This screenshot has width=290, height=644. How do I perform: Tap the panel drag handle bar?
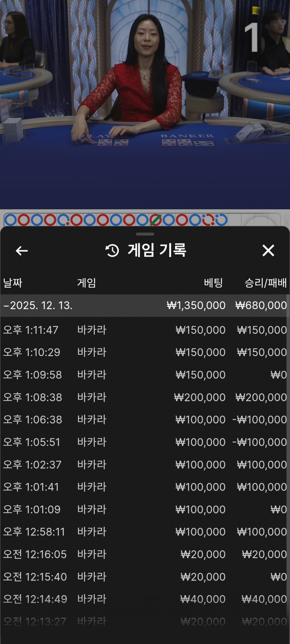pyautogui.click(x=145, y=234)
